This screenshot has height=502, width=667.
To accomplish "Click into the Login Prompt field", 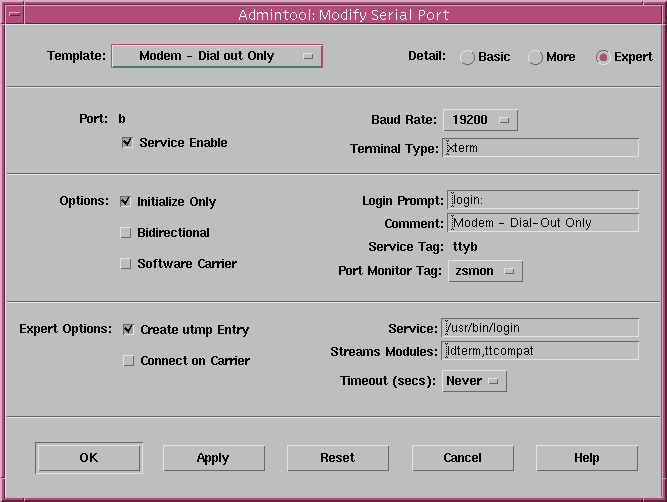I will tap(543, 201).
